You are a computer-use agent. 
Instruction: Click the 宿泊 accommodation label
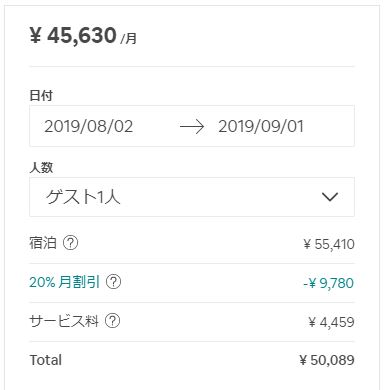click(43, 243)
